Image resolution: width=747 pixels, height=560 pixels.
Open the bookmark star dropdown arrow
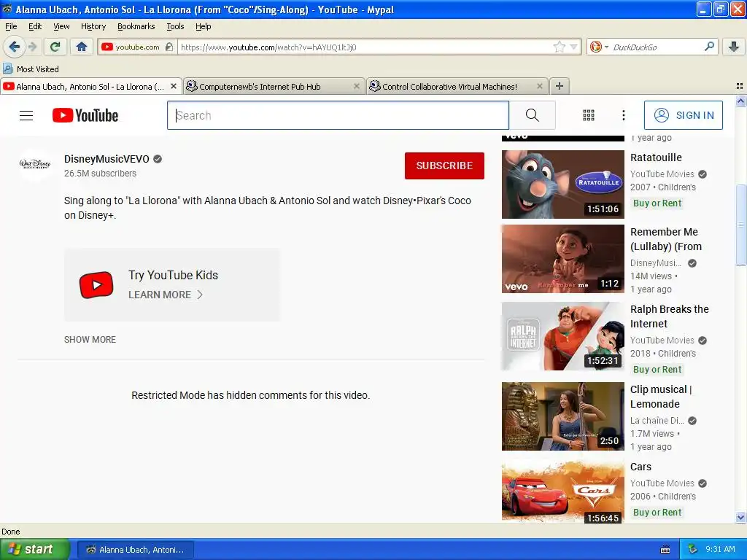coord(573,47)
